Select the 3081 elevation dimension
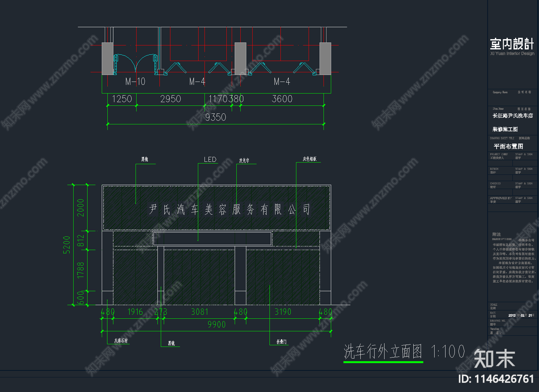This screenshot has width=539, height=392. [x=200, y=312]
